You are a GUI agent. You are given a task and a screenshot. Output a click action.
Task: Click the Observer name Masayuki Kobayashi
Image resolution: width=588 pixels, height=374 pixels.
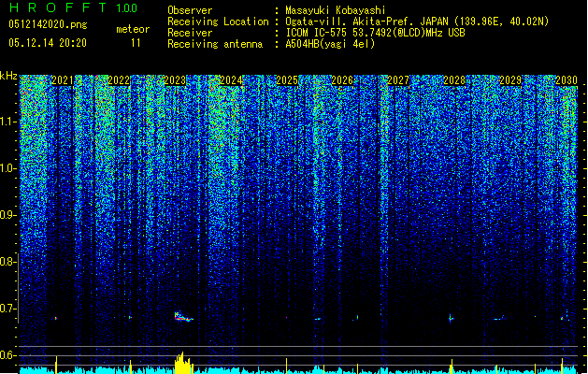click(x=336, y=10)
